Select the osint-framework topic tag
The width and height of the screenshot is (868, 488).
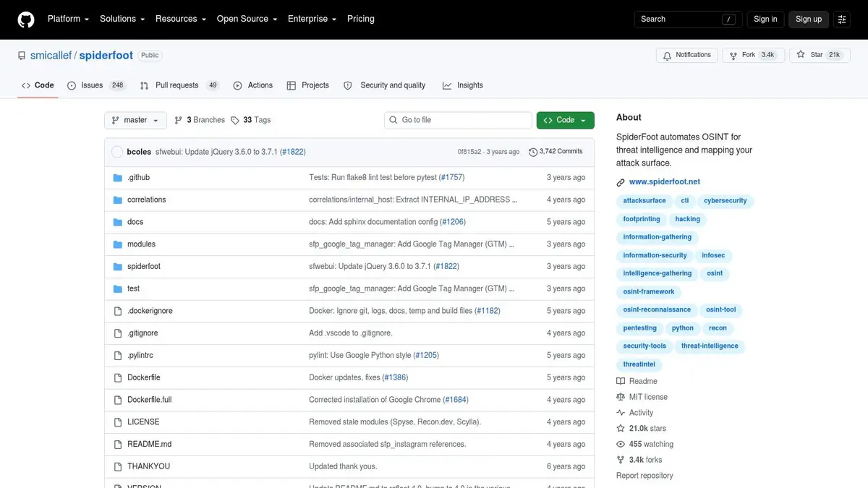649,292
